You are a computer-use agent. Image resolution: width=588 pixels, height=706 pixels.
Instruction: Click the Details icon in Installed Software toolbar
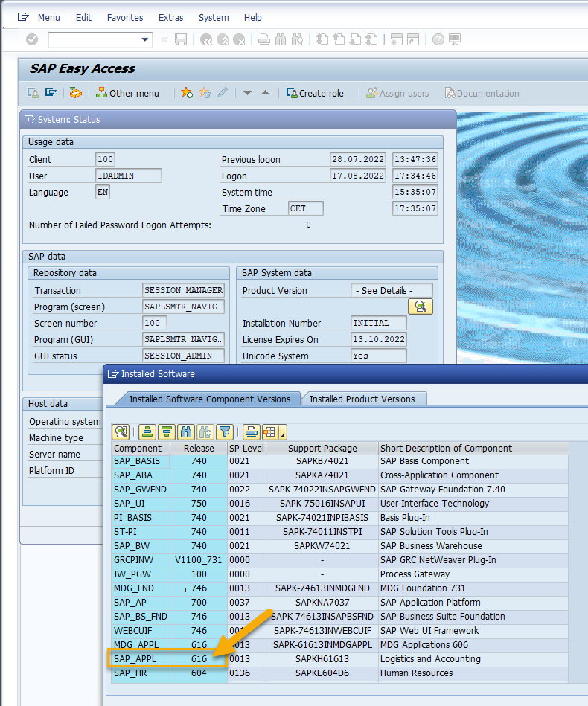pyautogui.click(x=121, y=431)
